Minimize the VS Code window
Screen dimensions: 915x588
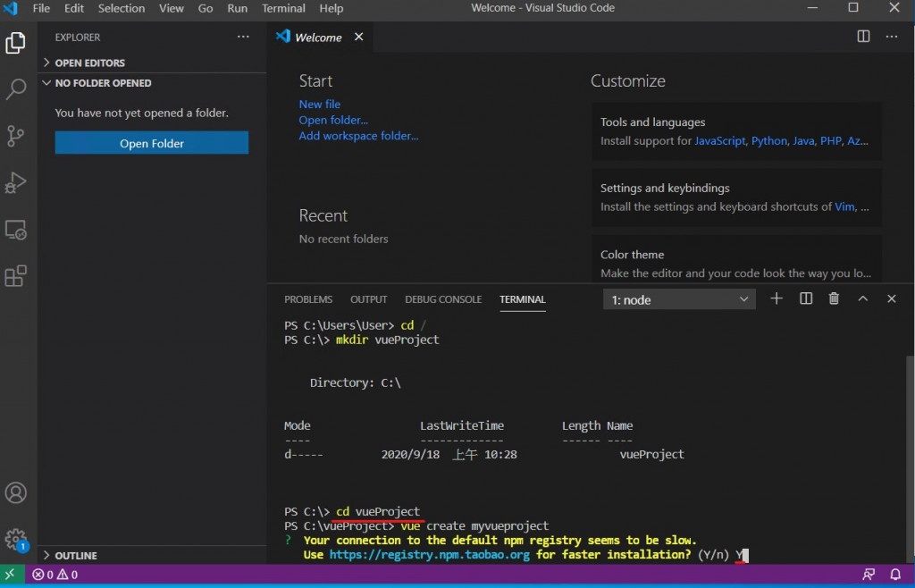811,7
